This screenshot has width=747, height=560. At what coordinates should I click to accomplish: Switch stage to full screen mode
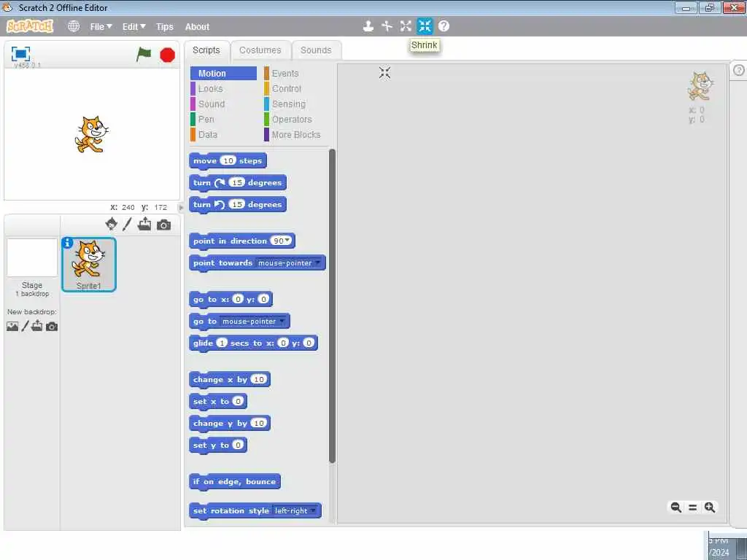[x=20, y=54]
